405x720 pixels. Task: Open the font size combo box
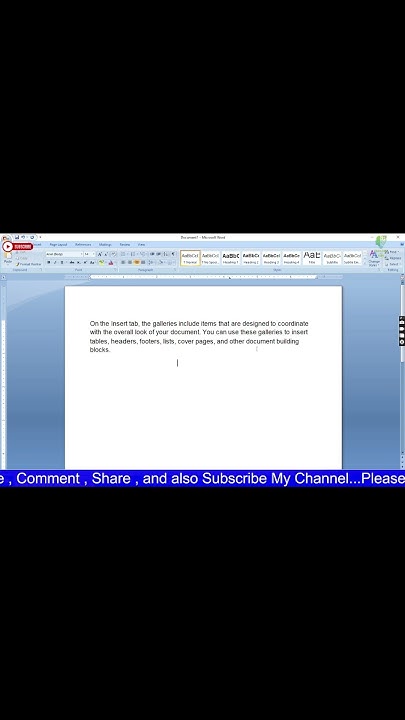pos(89,254)
